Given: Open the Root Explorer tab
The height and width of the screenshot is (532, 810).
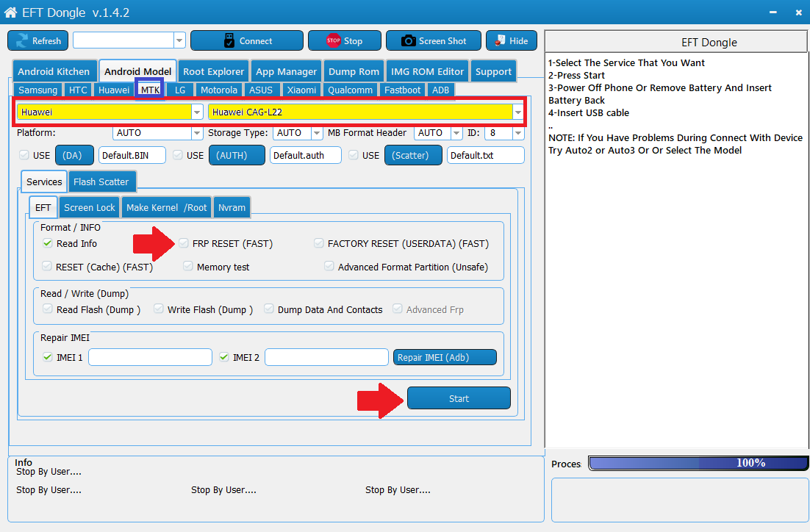Looking at the screenshot, I should tap(213, 71).
